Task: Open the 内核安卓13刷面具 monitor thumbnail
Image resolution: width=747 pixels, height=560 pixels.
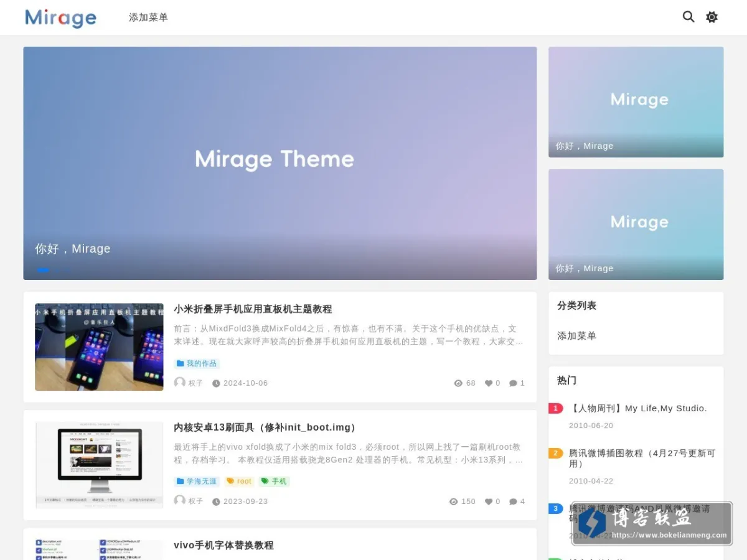Action: 99,465
